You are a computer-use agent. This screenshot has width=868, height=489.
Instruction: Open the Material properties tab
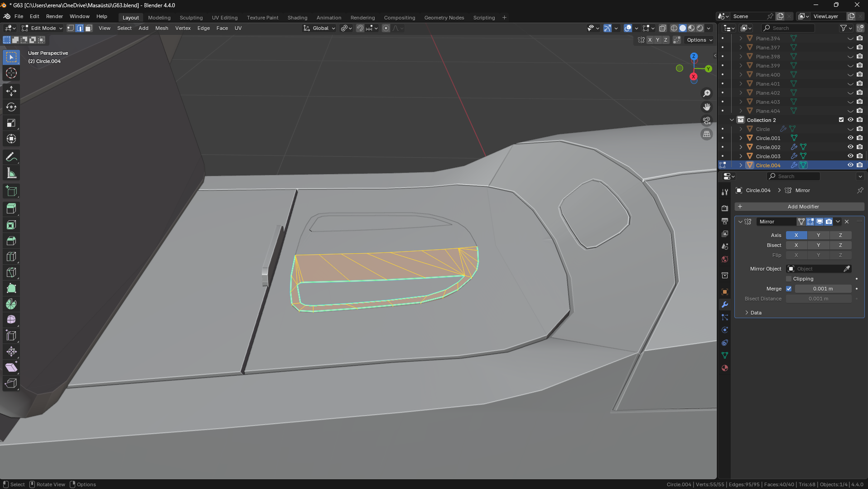point(725,368)
